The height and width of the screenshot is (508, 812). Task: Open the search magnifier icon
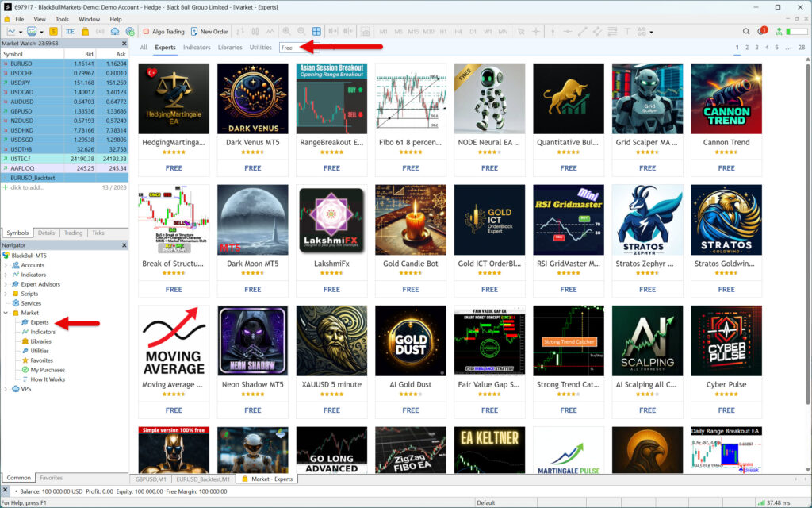point(746,32)
